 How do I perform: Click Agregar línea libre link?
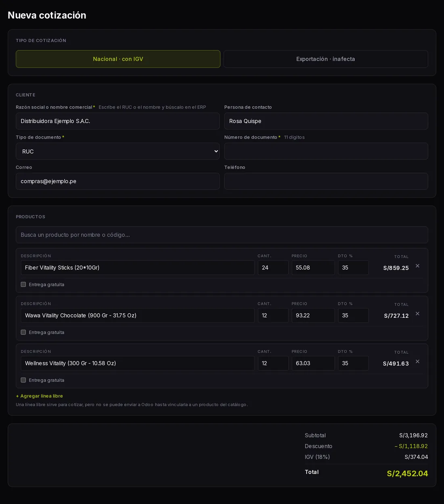40,396
